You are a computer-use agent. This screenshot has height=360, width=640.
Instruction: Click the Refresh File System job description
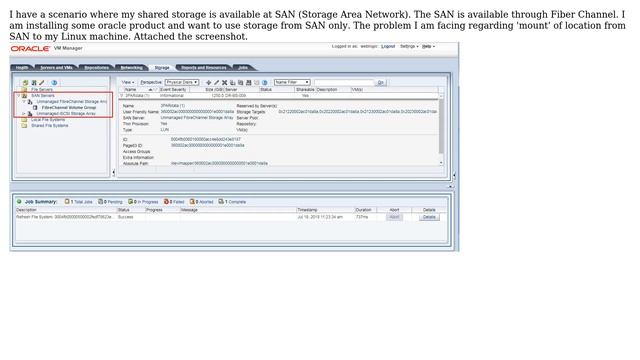pyautogui.click(x=64, y=217)
